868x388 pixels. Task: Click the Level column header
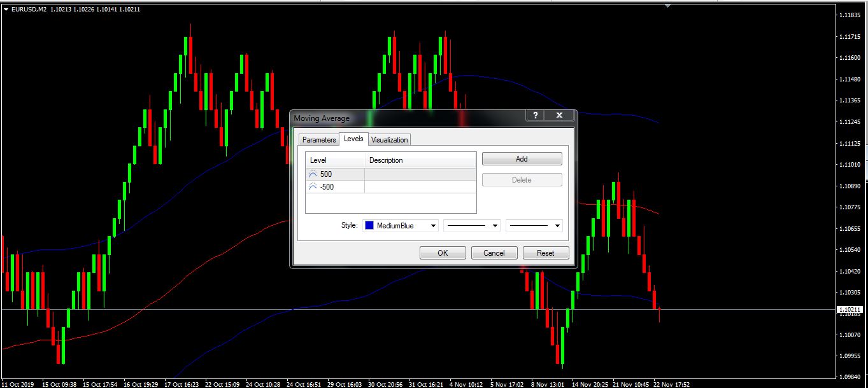pos(335,160)
